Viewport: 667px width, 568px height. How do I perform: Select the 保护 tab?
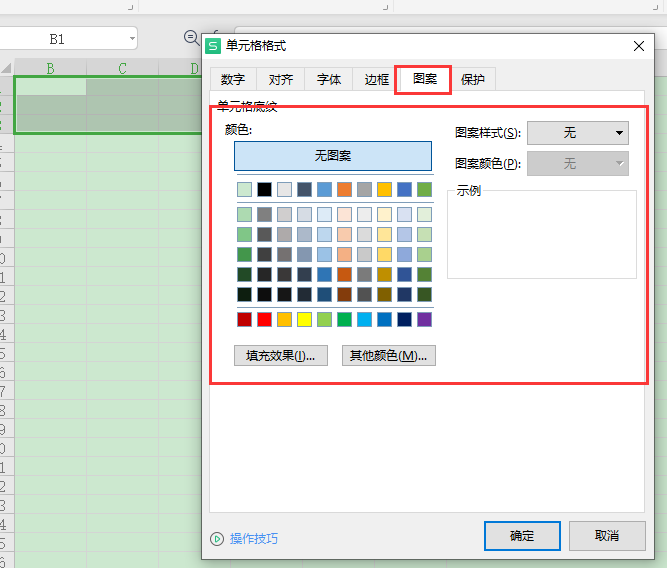click(x=472, y=80)
